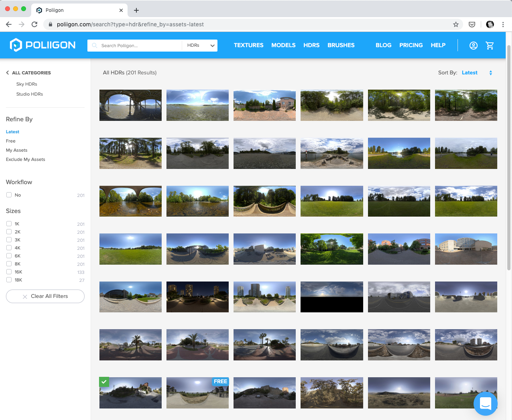Open the night city skyline HDR thumbnail
512x420 pixels.
[198, 297]
